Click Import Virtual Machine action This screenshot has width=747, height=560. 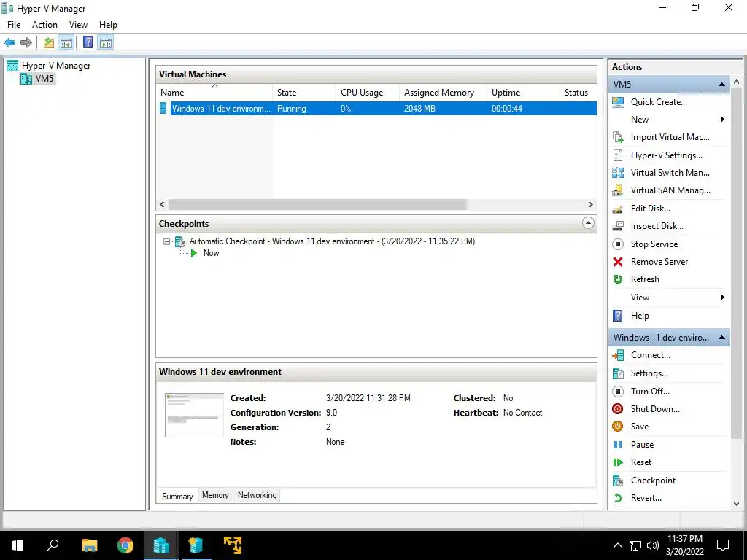coord(670,137)
